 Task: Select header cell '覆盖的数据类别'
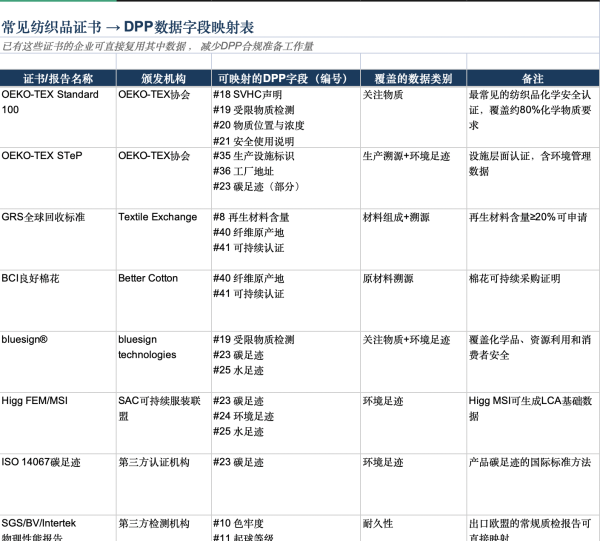pos(413,78)
